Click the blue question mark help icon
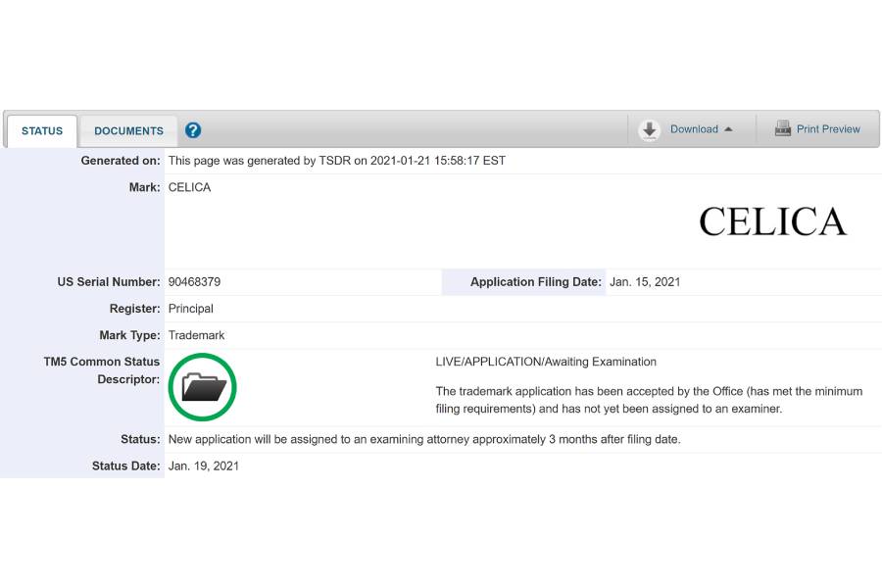Screen dimensions: 882x588 click(x=193, y=130)
